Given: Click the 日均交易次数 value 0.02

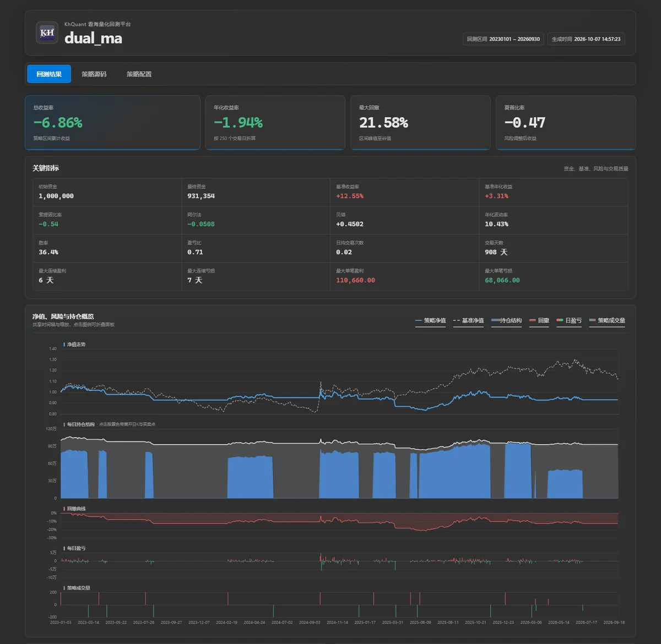Looking at the screenshot, I should tap(344, 252).
